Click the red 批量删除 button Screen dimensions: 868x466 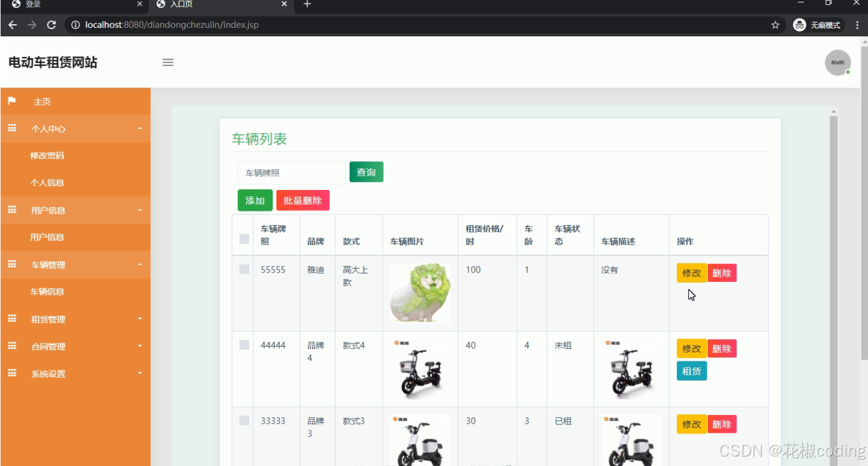(x=303, y=201)
